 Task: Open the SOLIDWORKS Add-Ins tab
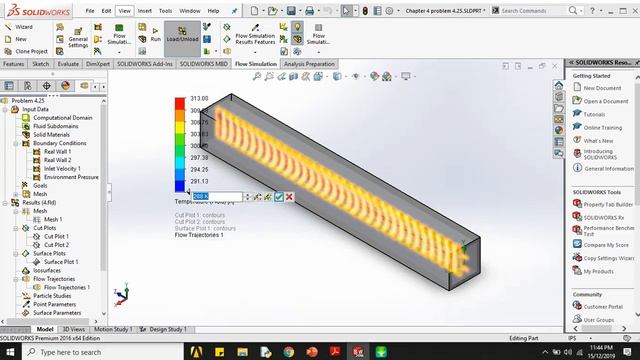point(144,64)
